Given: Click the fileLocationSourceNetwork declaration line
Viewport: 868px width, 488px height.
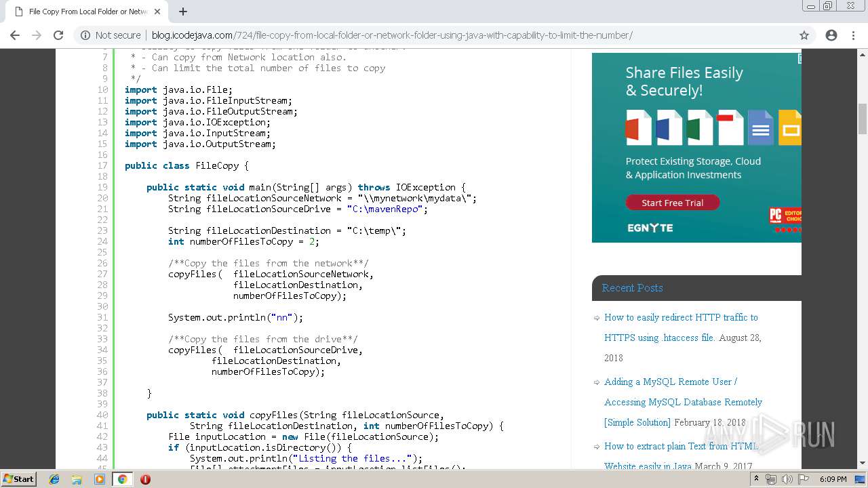Looking at the screenshot, I should pos(322,198).
